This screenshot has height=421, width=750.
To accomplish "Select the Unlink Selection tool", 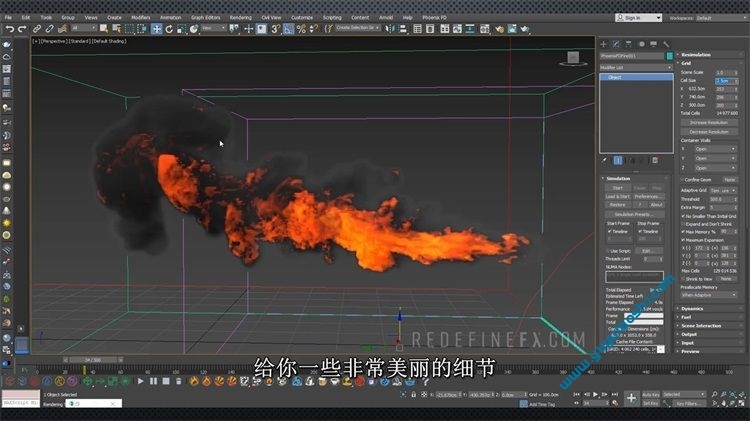I will [x=49, y=29].
